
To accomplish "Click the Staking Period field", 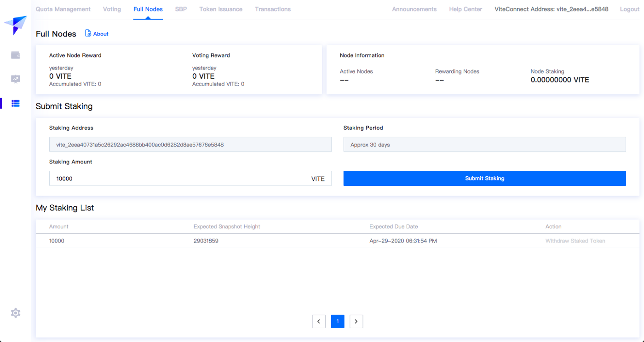I will (485, 145).
